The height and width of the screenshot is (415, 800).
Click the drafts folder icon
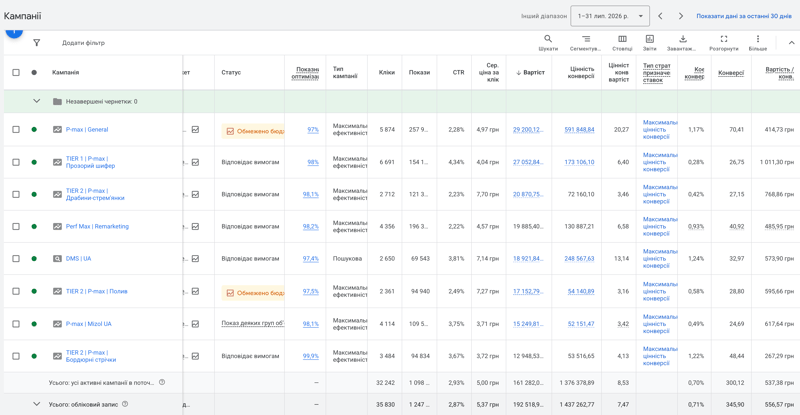point(58,102)
